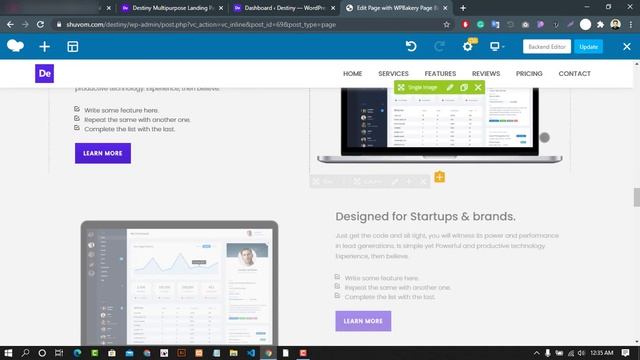
Task: Select the silver laptop mockup image
Action: pyautogui.click(x=440, y=126)
